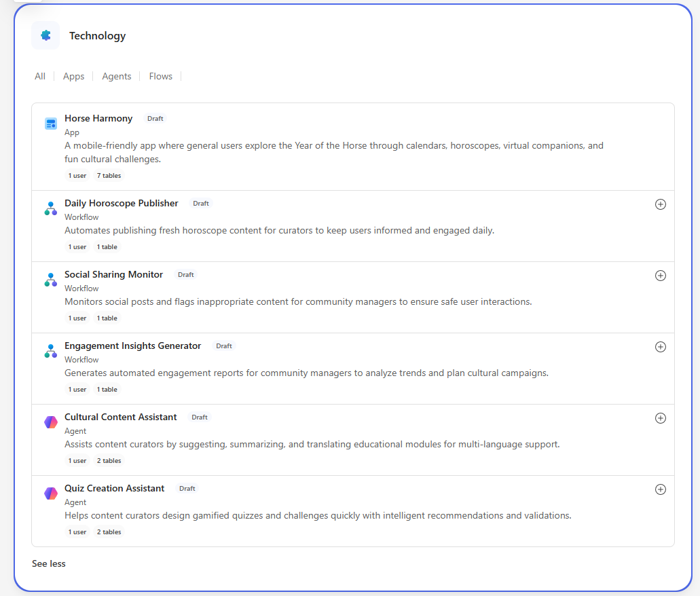Add Quiz Creation Assistant with plus icon
The width and height of the screenshot is (700, 596).
(660, 489)
